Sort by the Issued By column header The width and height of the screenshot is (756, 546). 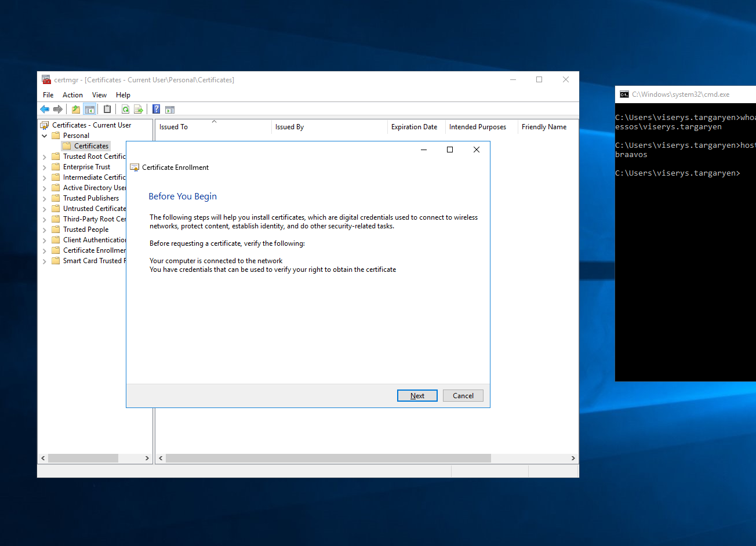(329, 127)
